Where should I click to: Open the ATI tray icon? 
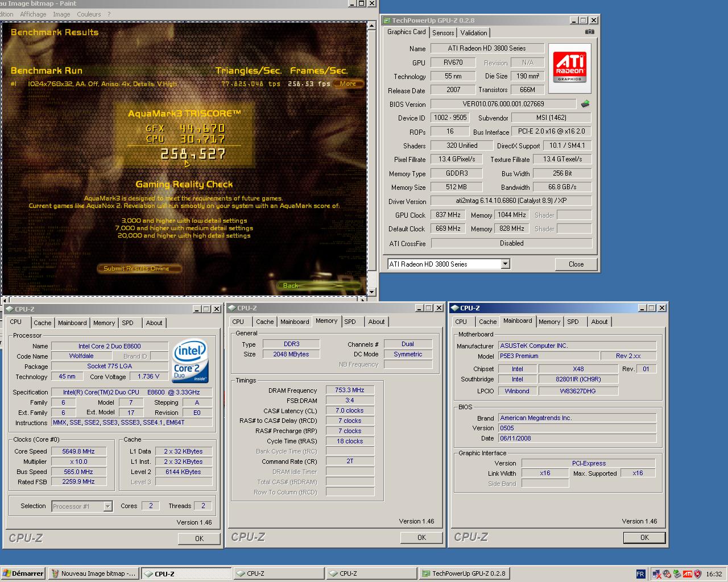[687, 574]
